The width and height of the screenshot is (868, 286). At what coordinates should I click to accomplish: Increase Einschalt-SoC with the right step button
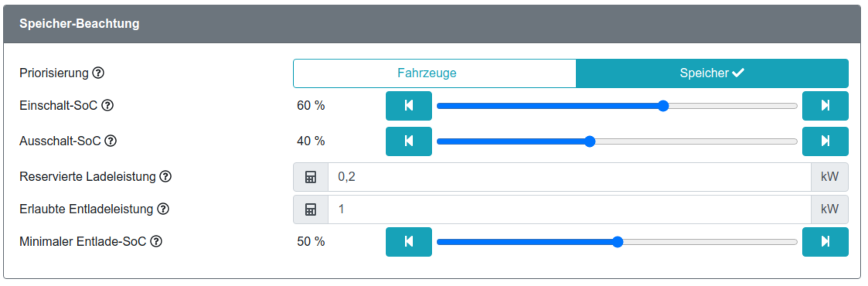pos(825,106)
